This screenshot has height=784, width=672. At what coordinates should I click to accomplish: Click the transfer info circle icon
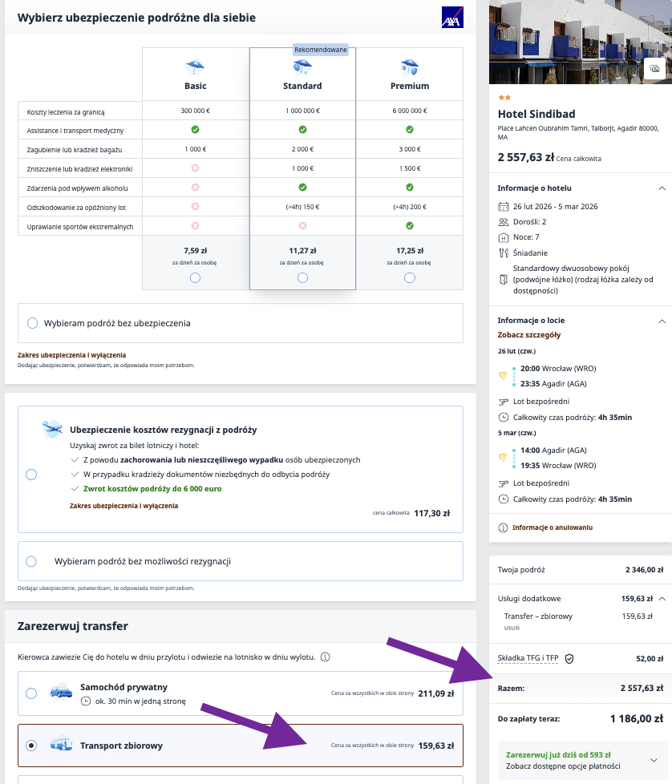(x=325, y=657)
